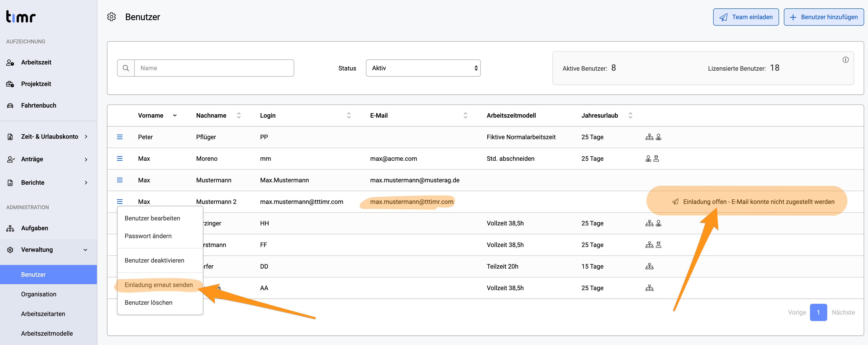Go to Nächste page

click(843, 312)
